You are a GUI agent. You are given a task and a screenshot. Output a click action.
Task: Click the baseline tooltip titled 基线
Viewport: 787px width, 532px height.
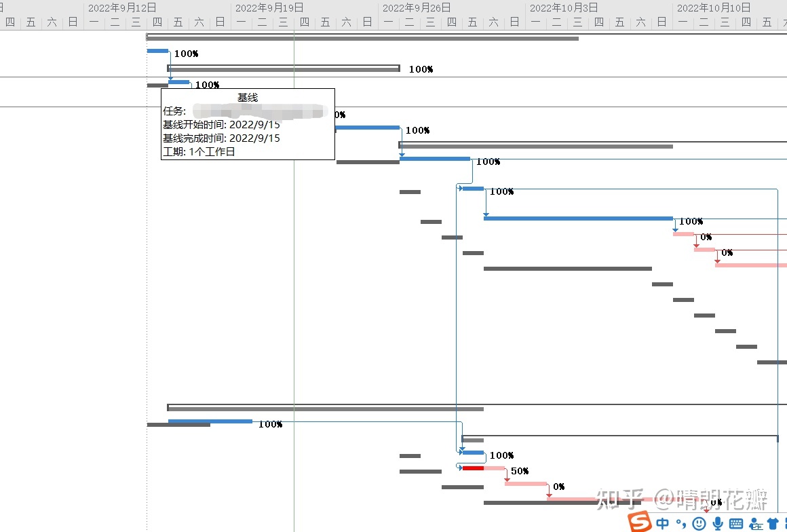pos(248,124)
